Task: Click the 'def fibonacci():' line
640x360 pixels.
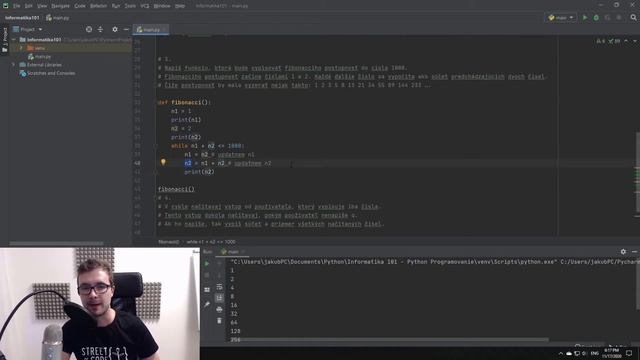Action: coord(184,102)
